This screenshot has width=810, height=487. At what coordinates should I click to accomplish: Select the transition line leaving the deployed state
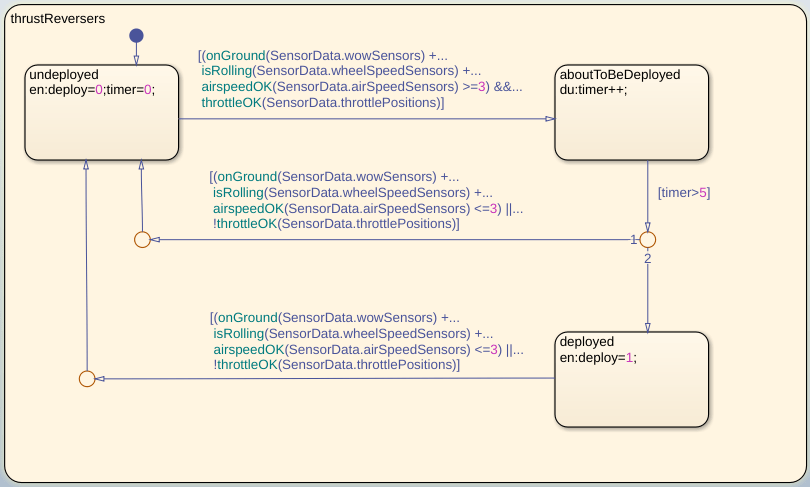tap(320, 378)
